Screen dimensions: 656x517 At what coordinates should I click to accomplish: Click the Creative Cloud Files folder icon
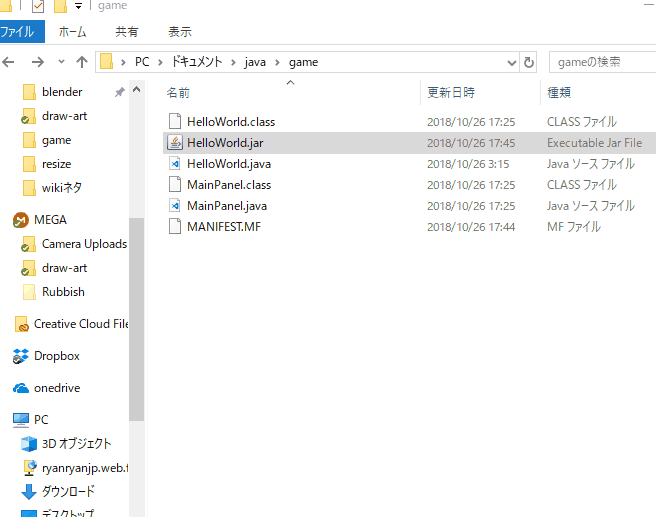pyautogui.click(x=21, y=324)
